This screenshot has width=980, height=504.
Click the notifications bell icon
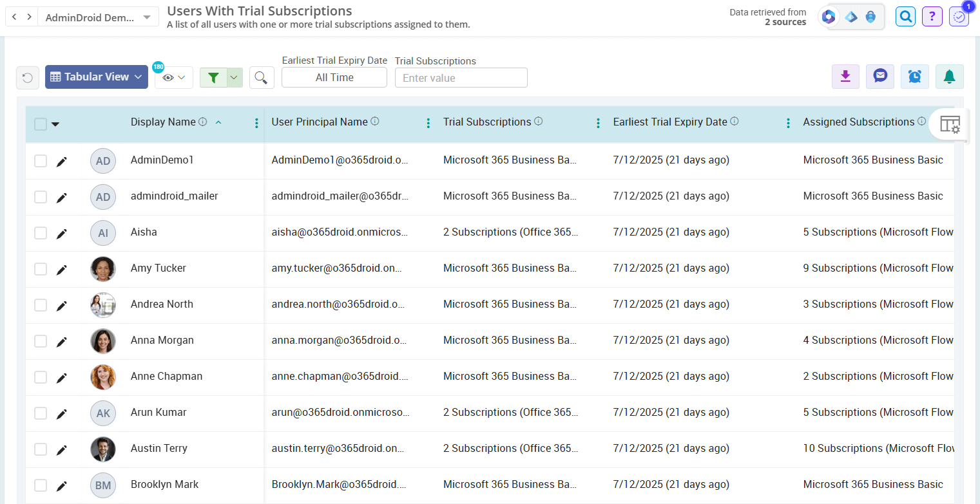[x=949, y=76]
